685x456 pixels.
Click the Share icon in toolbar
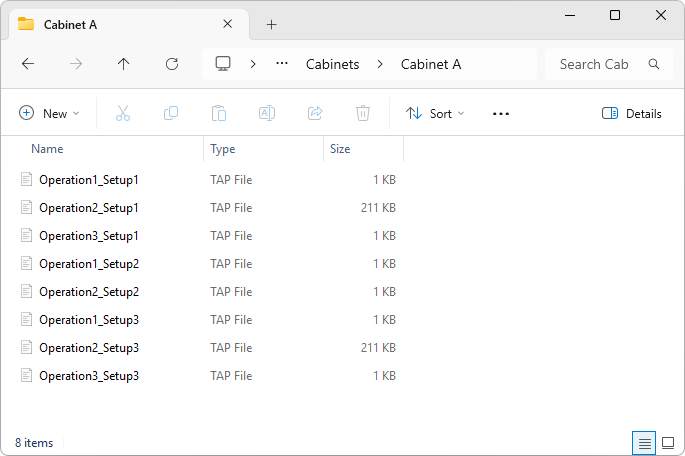pos(315,114)
